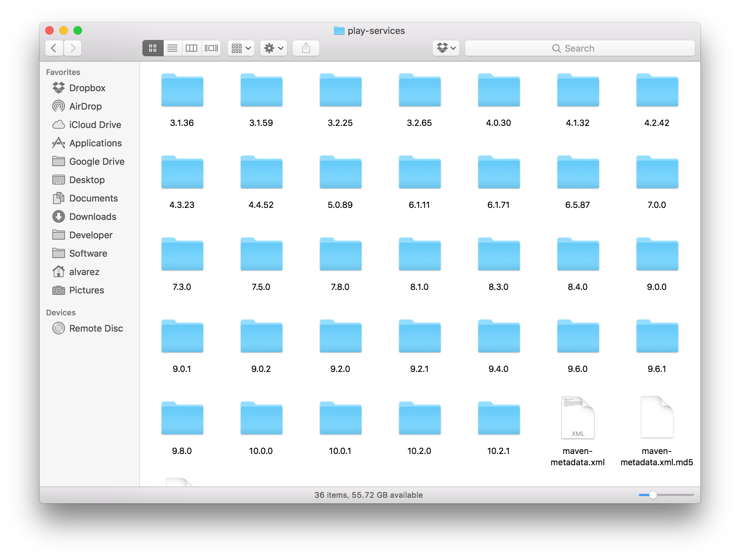Screen dimensions: 740x560
Task: Select the 9.2.0 folder
Action: pos(341,336)
